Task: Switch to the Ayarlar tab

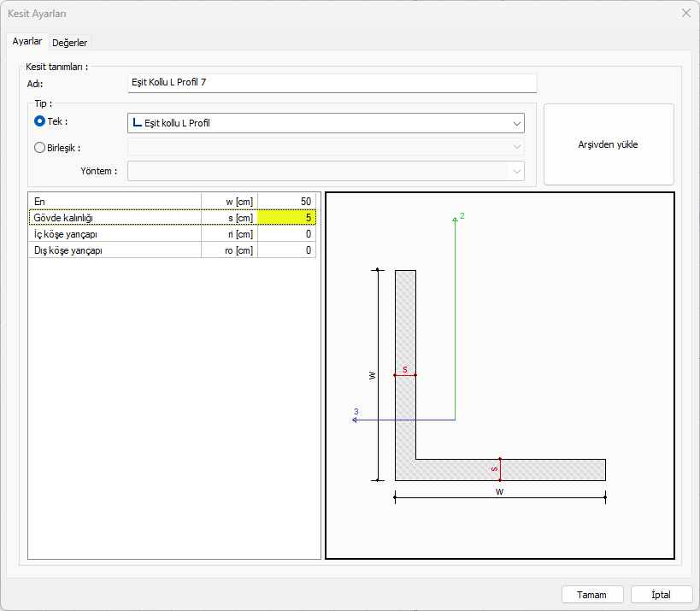Action: [x=27, y=42]
